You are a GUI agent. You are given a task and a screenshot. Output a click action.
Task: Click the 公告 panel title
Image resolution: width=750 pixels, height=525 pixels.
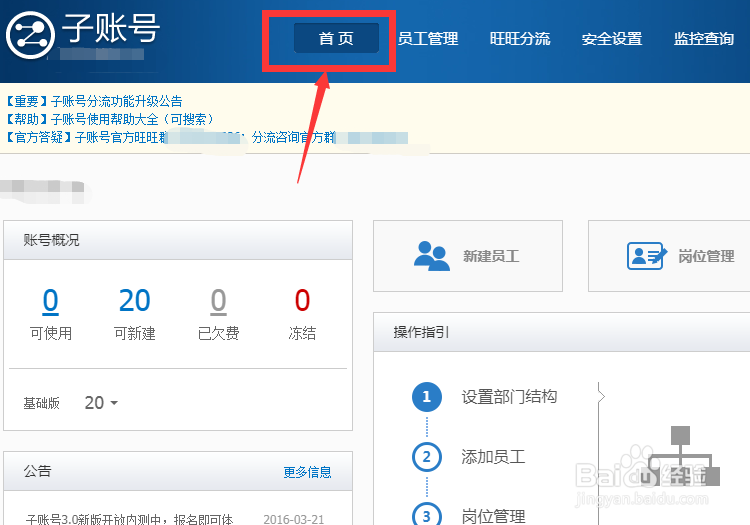tap(37, 471)
